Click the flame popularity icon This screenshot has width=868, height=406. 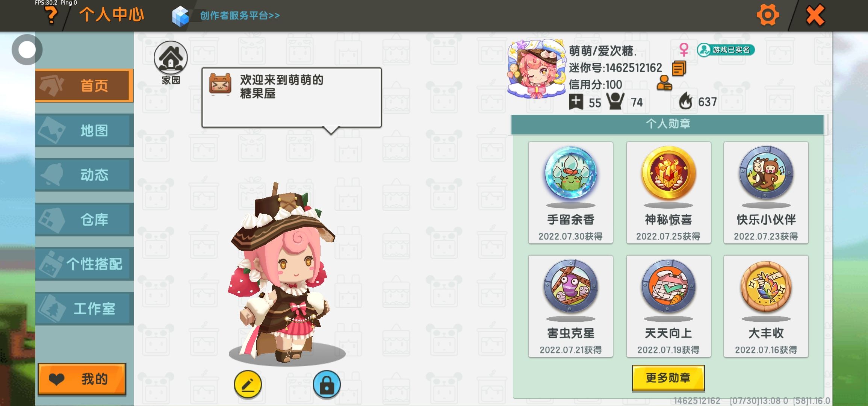point(686,101)
